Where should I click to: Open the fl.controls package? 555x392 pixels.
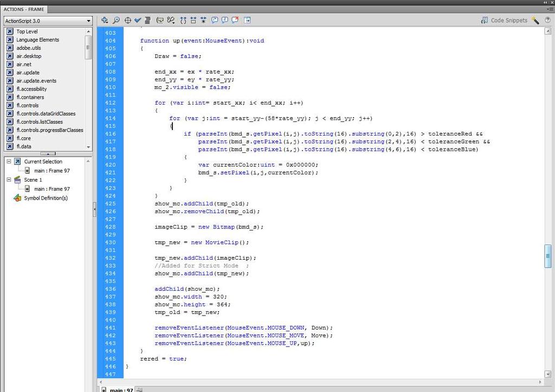click(28, 105)
